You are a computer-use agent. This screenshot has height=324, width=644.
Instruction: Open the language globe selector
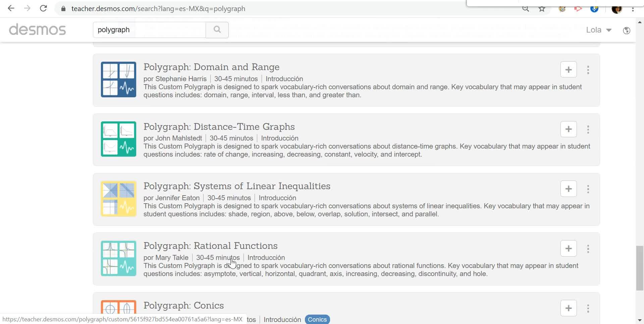point(627,31)
